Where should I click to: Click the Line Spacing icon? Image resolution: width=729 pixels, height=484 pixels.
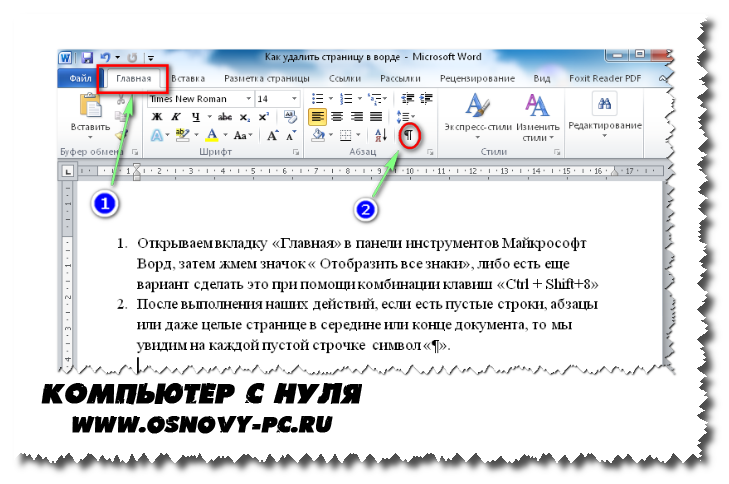(x=403, y=116)
